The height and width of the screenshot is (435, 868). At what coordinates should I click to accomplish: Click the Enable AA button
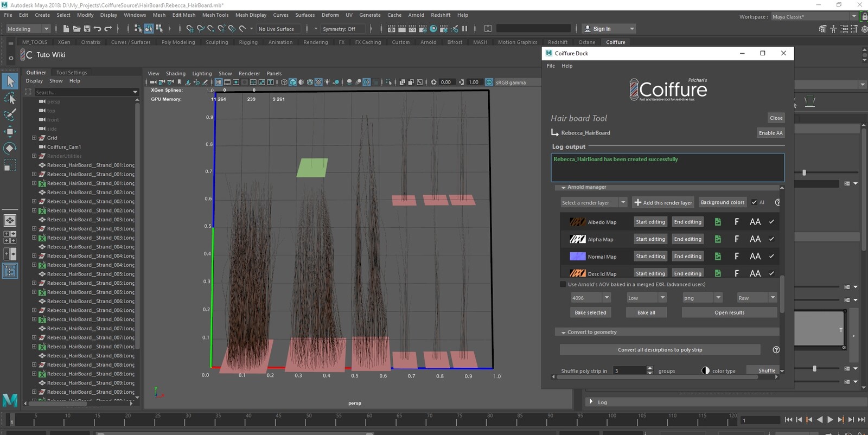pos(770,133)
